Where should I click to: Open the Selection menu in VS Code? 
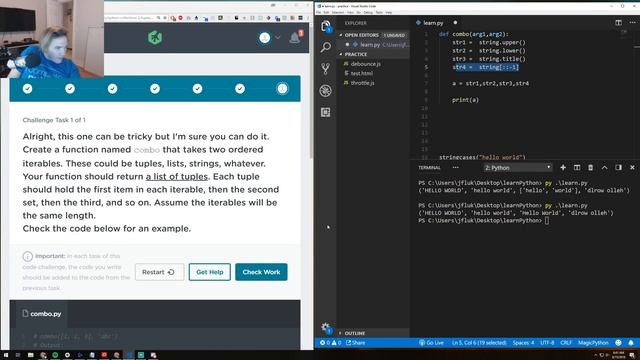click(338, 13)
